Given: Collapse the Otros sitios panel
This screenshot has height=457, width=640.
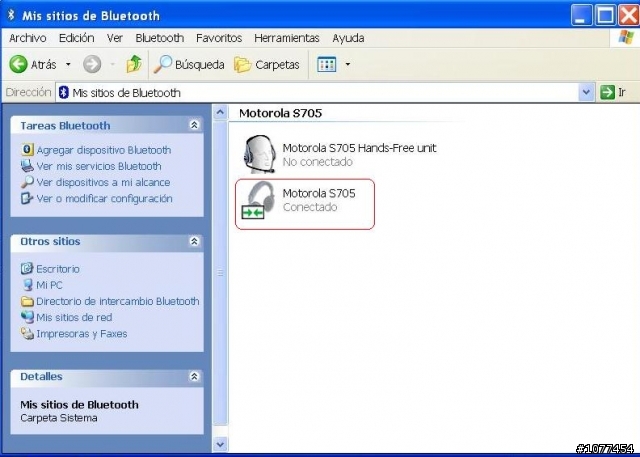Looking at the screenshot, I should [194, 241].
